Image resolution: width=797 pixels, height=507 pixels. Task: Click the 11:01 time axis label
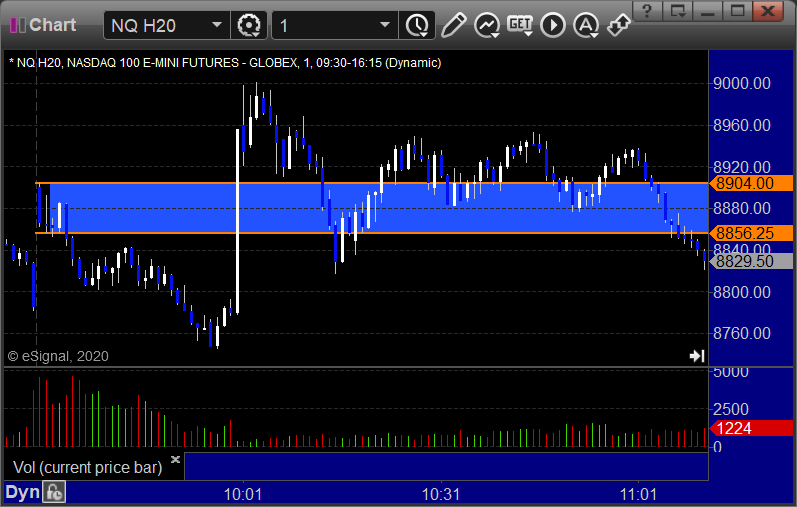[638, 494]
